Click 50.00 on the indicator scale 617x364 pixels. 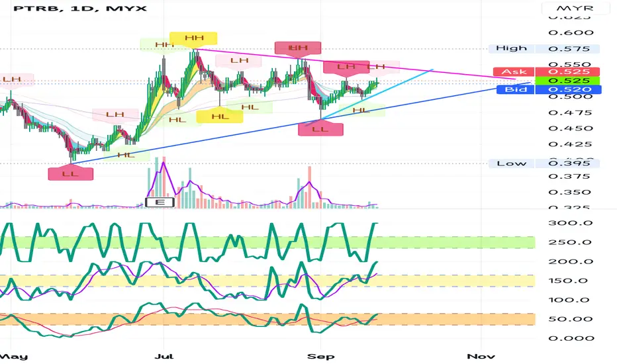click(x=571, y=319)
